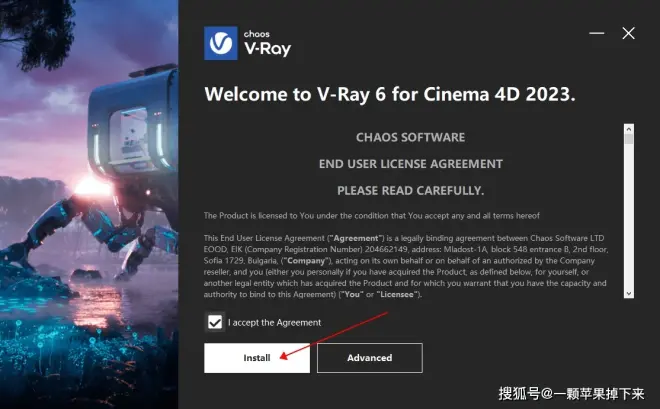The height and width of the screenshot is (409, 660).
Task: Click the empty scrollbar track below thumb
Action: click(x=629, y=217)
